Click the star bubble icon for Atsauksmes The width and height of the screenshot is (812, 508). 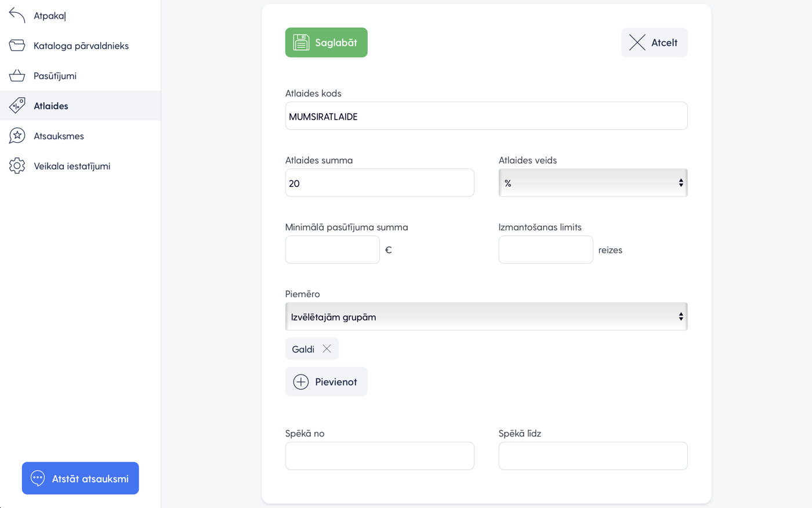17,135
